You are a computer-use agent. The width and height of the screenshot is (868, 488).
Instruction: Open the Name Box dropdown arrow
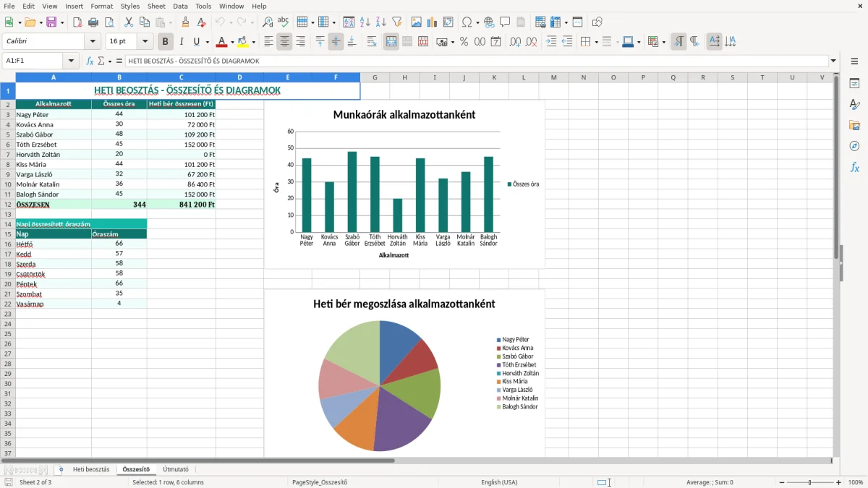coord(71,61)
